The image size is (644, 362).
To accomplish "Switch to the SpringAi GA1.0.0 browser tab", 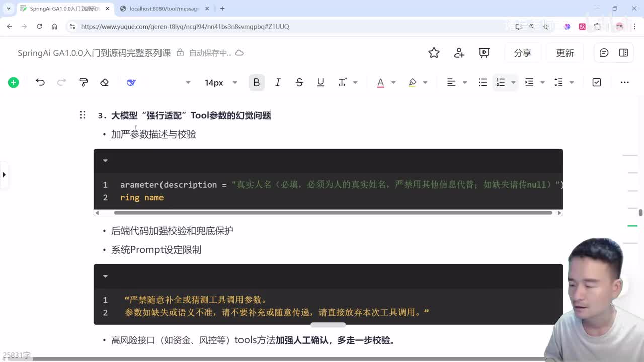I will pos(64,9).
